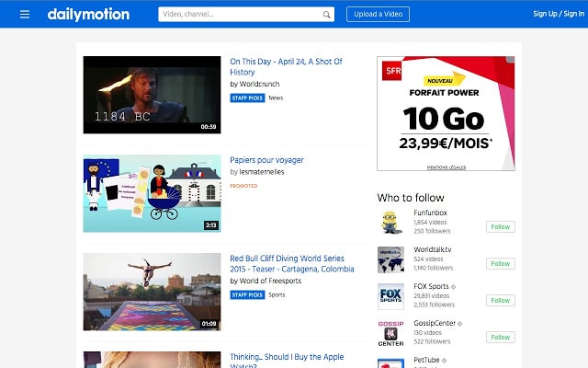Click the 01:09 duration label

(209, 324)
